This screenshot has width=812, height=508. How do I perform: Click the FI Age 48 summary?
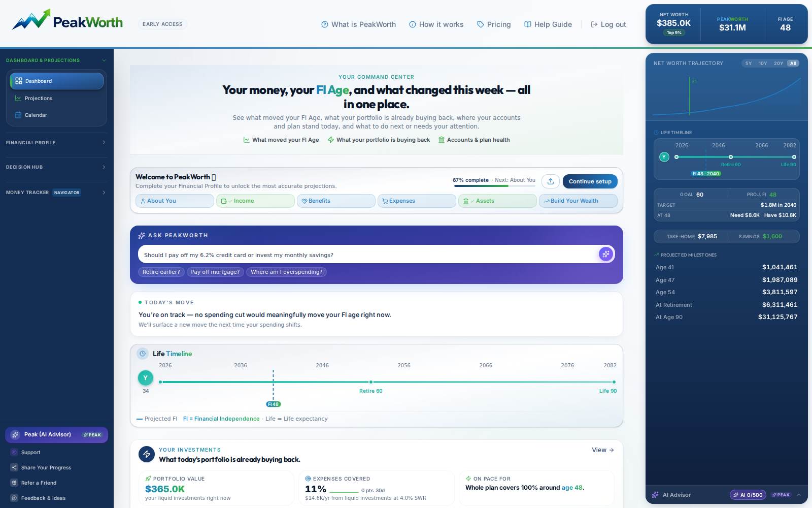[x=785, y=24]
